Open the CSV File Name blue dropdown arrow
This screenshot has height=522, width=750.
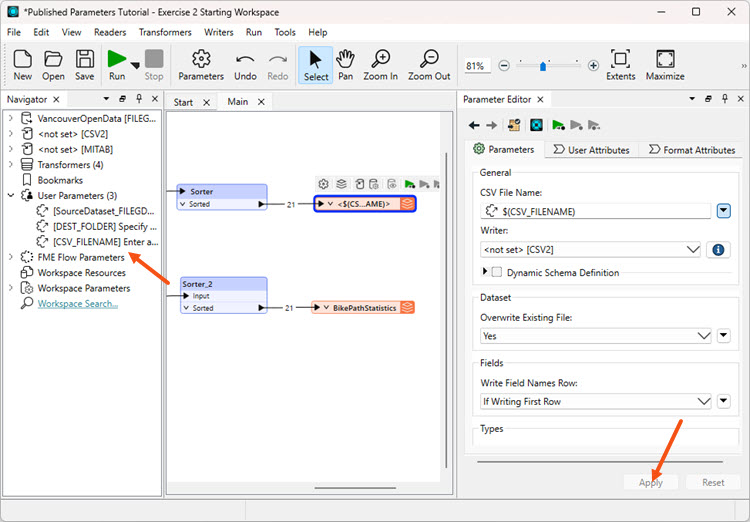coord(723,211)
